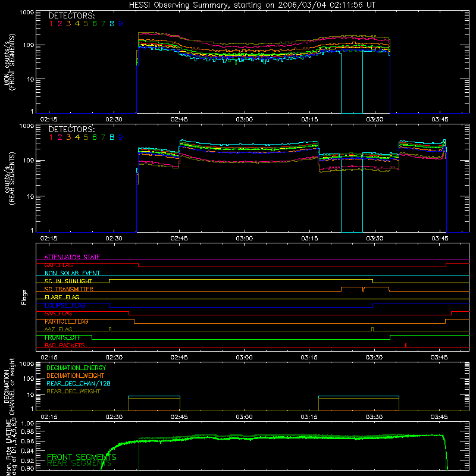The height and width of the screenshot is (476, 476).
Task: Click the SAA_FLAG label
Action: pos(58,314)
